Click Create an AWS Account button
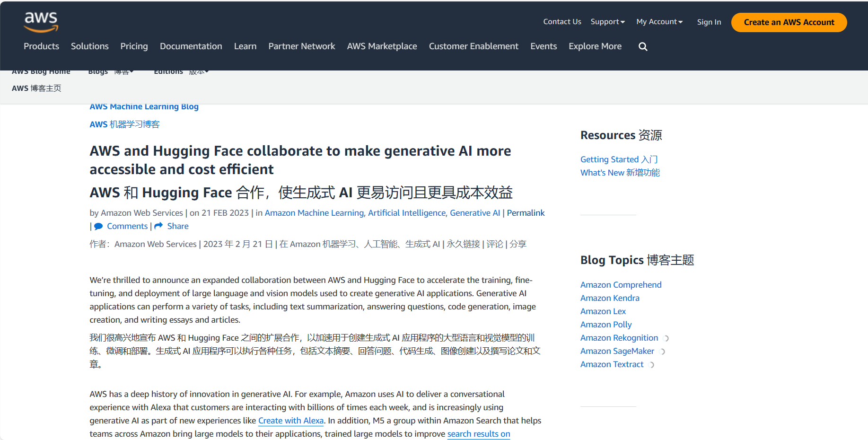The height and width of the screenshot is (440, 868). (789, 22)
